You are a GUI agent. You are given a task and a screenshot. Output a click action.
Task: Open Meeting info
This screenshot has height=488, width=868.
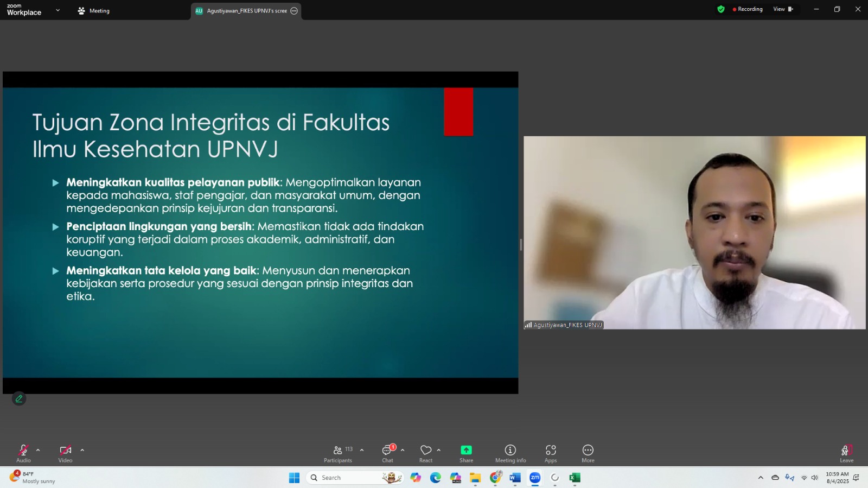pyautogui.click(x=510, y=453)
